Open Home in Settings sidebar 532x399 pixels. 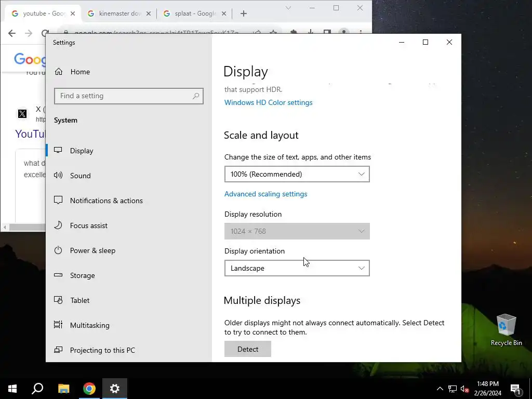[81, 72]
